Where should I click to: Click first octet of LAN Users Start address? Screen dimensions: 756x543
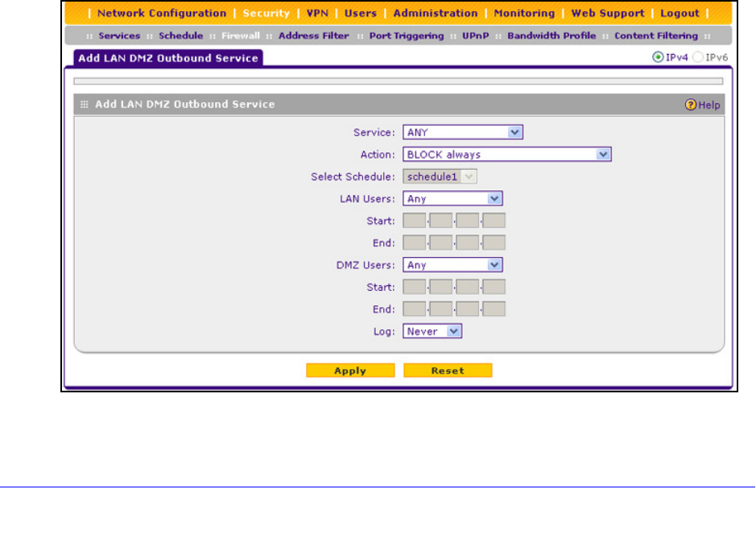click(x=414, y=221)
